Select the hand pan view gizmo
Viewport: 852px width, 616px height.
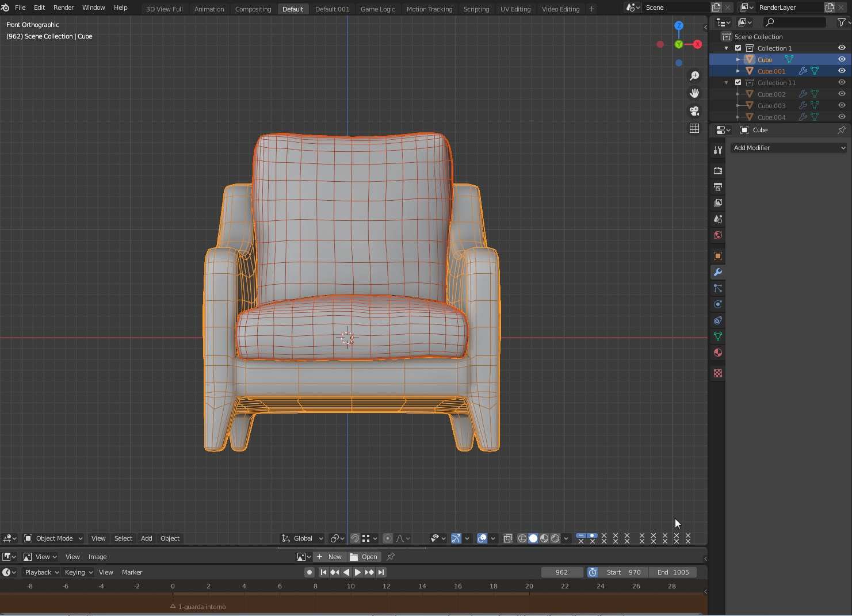pyautogui.click(x=694, y=93)
